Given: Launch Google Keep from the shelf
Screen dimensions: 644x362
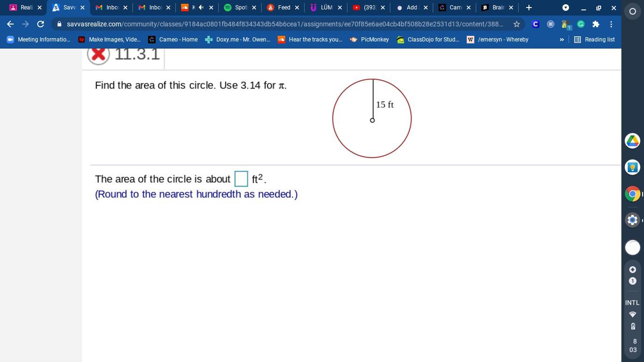Looking at the screenshot, I should click(x=633, y=167).
